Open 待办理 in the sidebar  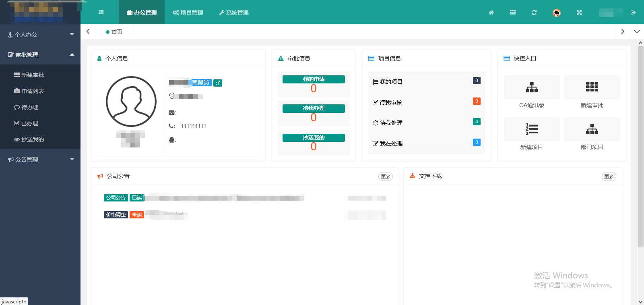click(40, 107)
